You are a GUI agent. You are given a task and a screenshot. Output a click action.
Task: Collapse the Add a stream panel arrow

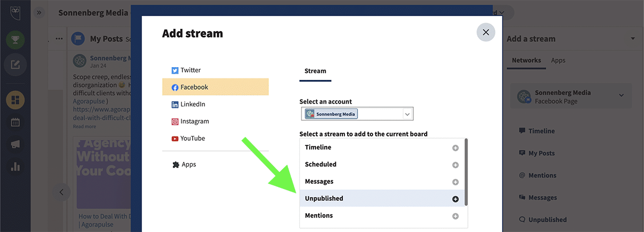coord(633,39)
